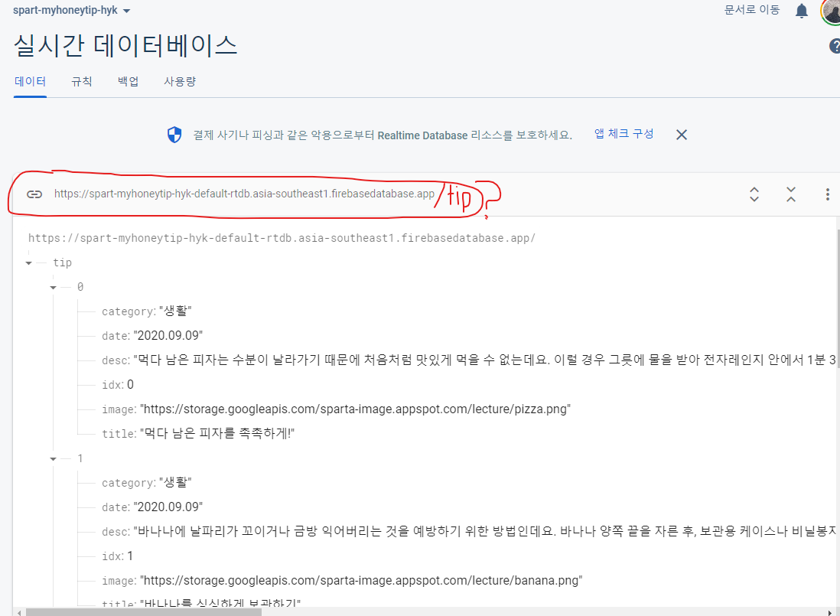Open the spart-myhoneytip-hyk project dropdown
Screen dimensions: 840x616
(71, 11)
